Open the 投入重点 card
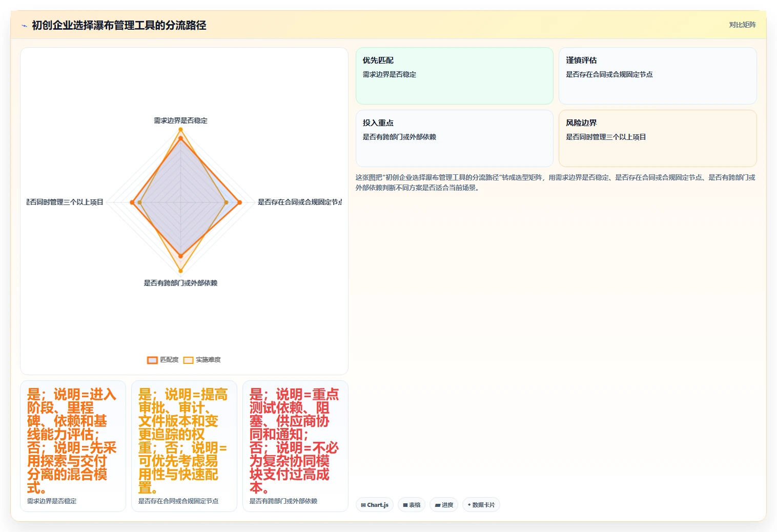The width and height of the screenshot is (777, 532). pos(455,138)
